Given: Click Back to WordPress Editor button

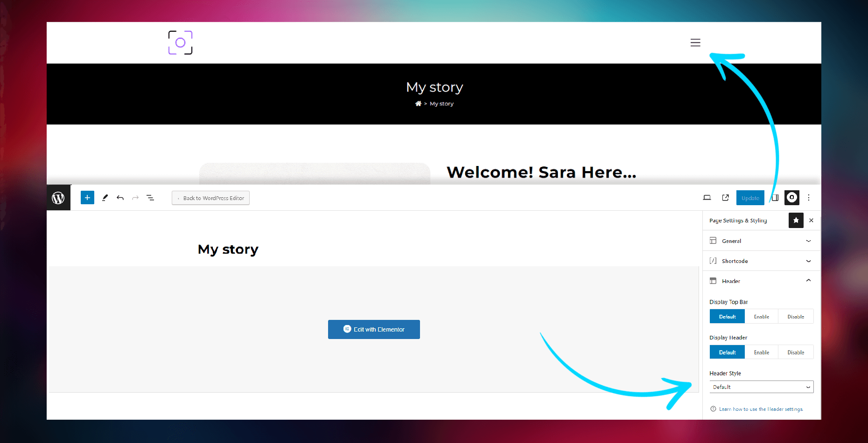Looking at the screenshot, I should [210, 198].
